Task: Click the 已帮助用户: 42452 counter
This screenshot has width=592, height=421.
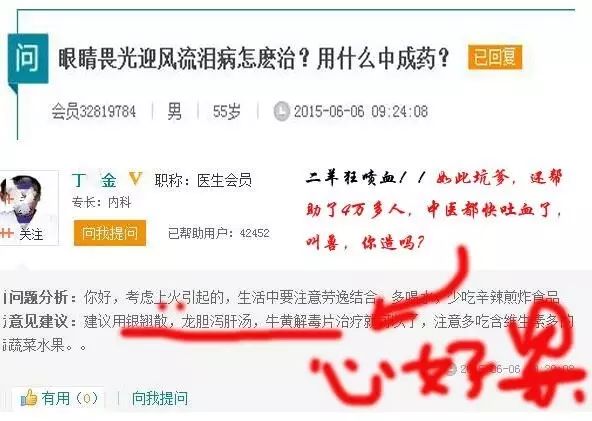Action: tap(219, 233)
